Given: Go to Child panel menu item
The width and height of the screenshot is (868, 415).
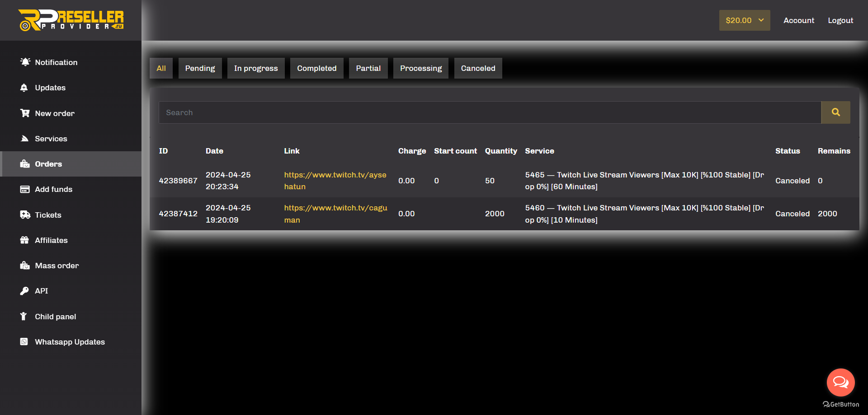Looking at the screenshot, I should [71, 317].
